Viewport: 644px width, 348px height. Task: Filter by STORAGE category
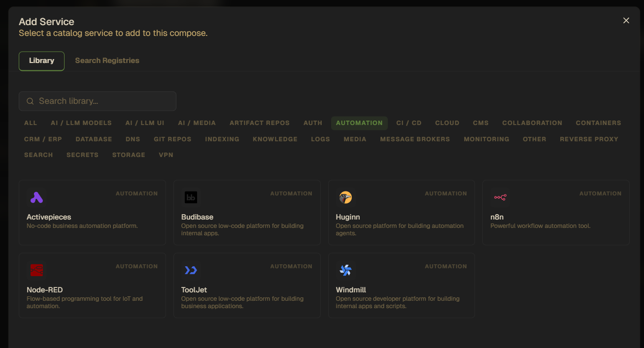coord(129,155)
